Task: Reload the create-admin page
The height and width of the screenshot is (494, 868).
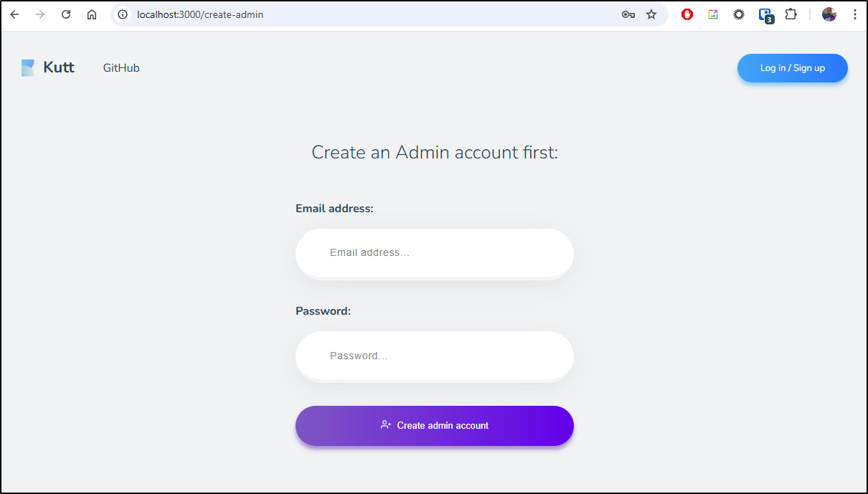Action: coord(66,14)
